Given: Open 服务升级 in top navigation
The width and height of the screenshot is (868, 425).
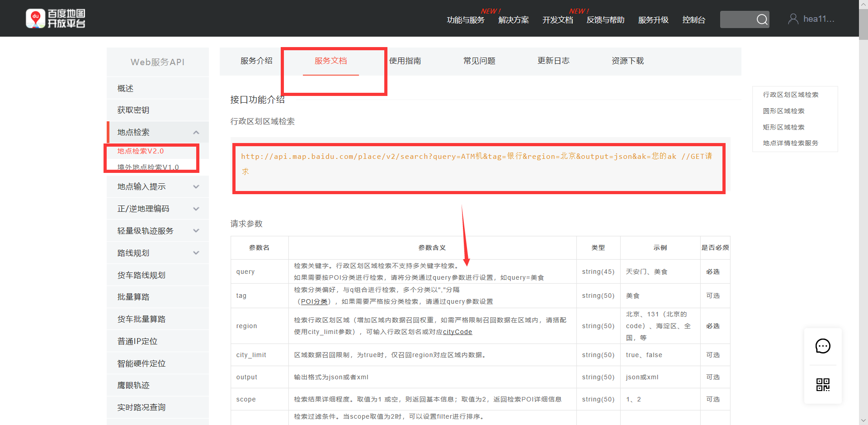Looking at the screenshot, I should click(653, 20).
